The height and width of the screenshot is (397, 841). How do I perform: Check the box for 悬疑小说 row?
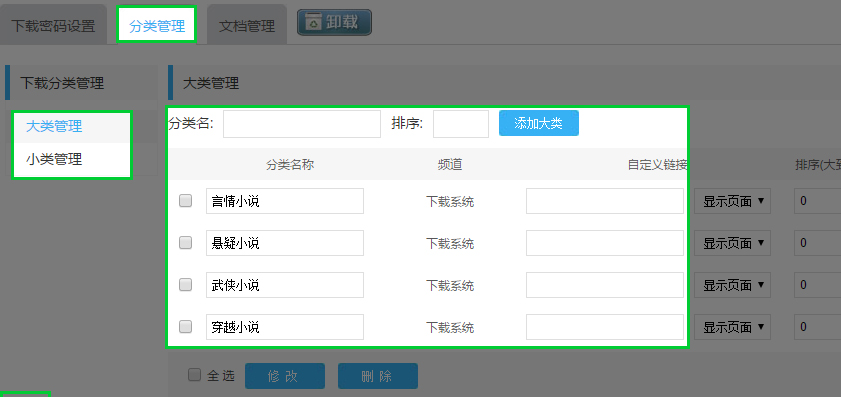[x=186, y=242]
